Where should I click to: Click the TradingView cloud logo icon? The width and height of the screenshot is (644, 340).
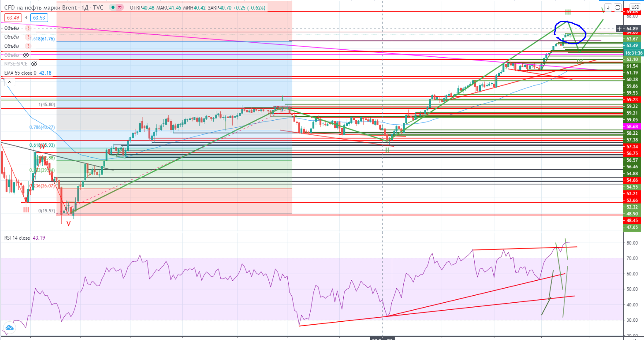[x=9, y=328]
